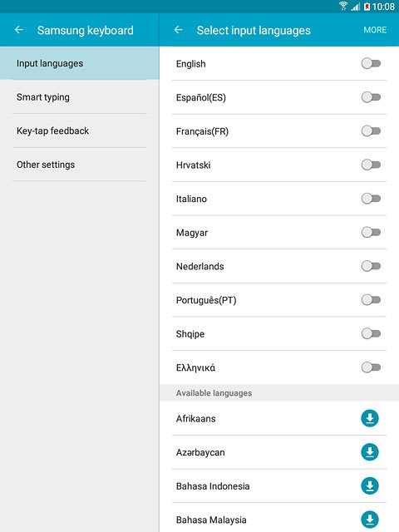Viewport: 399px width, 532px height.
Task: Turn on the Português(PT) toggle
Action: (x=371, y=299)
